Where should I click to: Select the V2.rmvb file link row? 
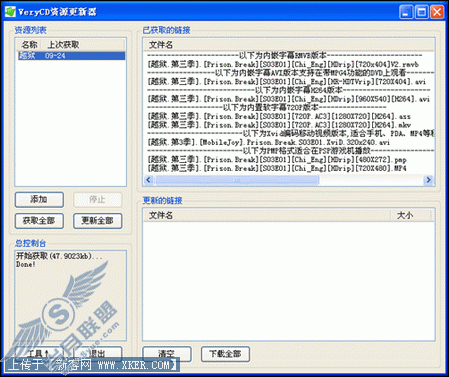point(283,64)
